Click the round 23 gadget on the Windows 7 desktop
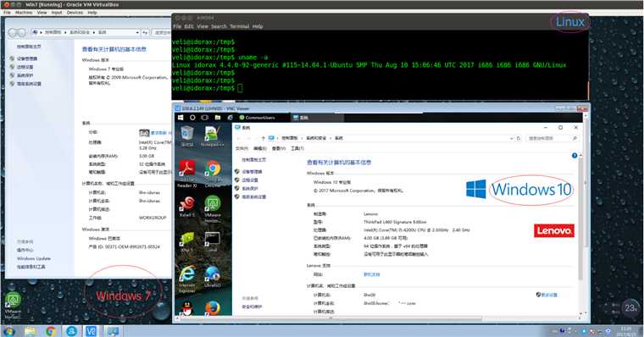Screen dimensions: 644x337 click(630, 308)
